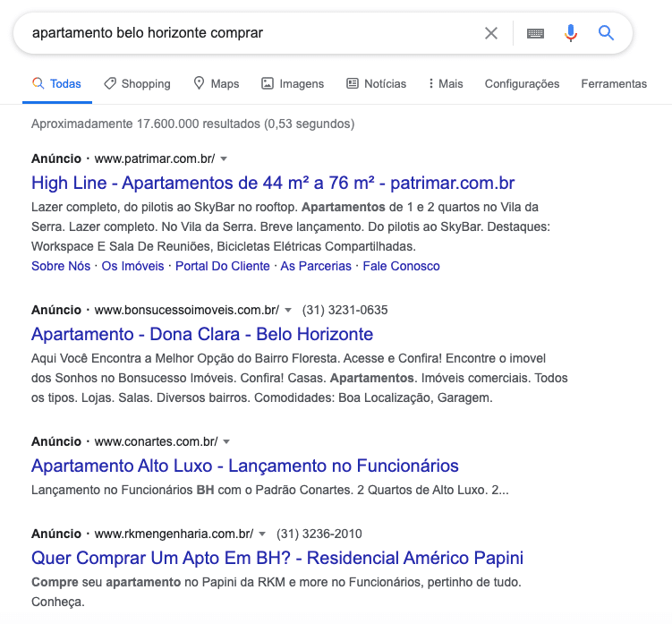Click the result count 'Aproximadamente 17.600.000 resultados'

146,124
